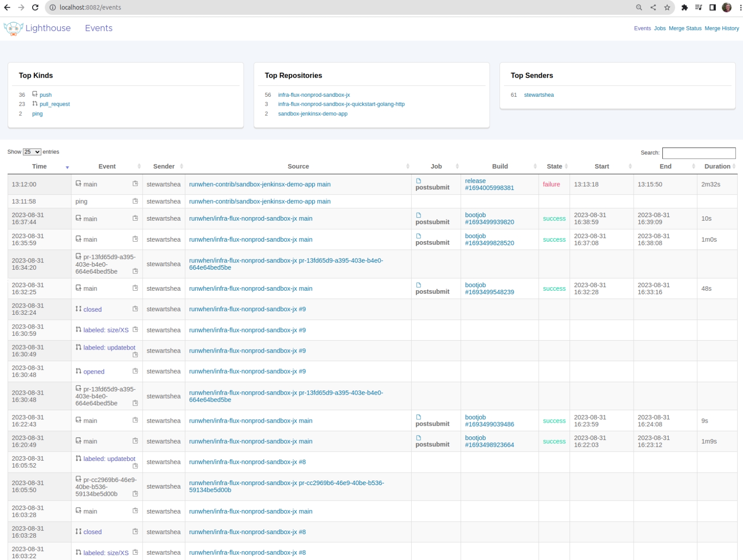Click the Time column sort arrow
Screen dimensions: 743x560
[67, 168]
